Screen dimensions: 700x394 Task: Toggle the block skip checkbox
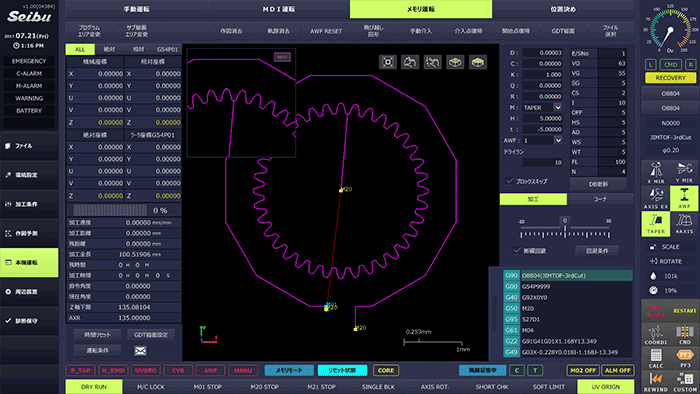[x=509, y=181]
